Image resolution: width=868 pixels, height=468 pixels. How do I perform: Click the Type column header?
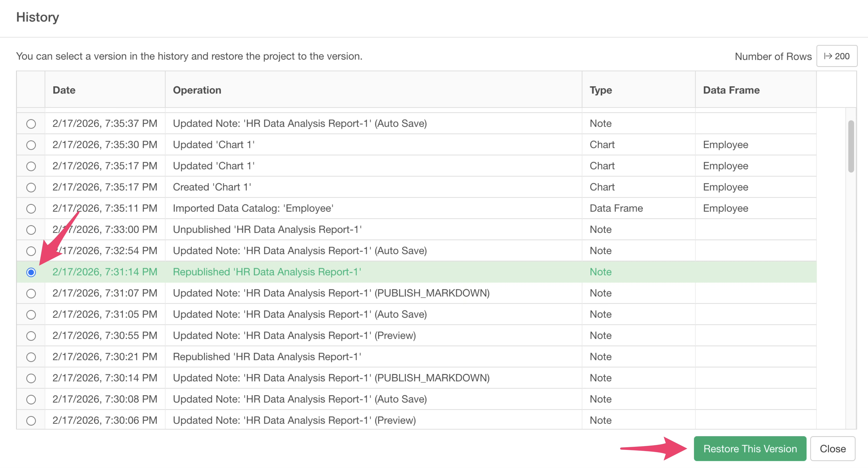(600, 90)
